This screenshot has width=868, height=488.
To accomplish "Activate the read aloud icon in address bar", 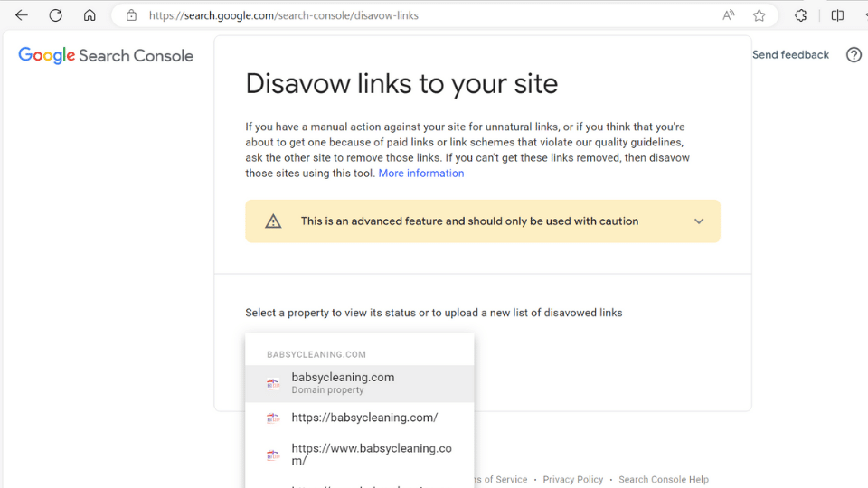I will point(729,15).
